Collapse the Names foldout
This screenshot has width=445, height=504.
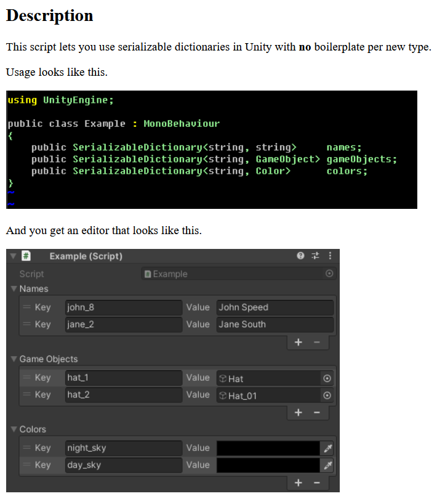[14, 288]
